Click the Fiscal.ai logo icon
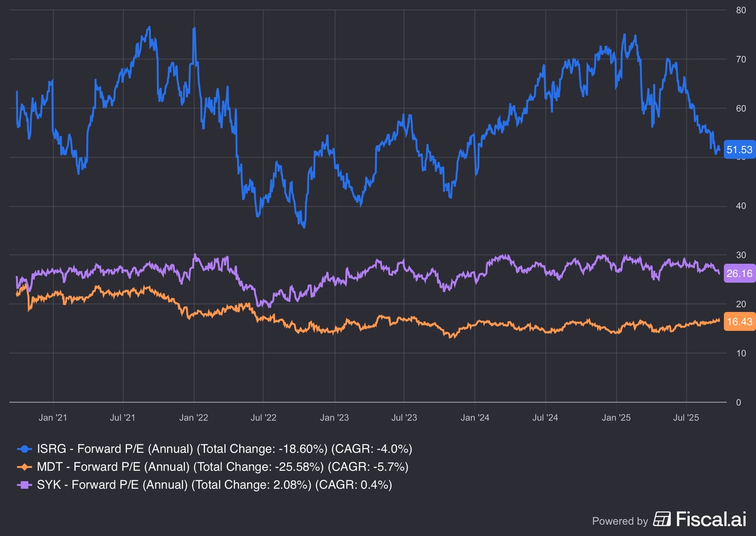Image resolution: width=756 pixels, height=536 pixels. (662, 520)
